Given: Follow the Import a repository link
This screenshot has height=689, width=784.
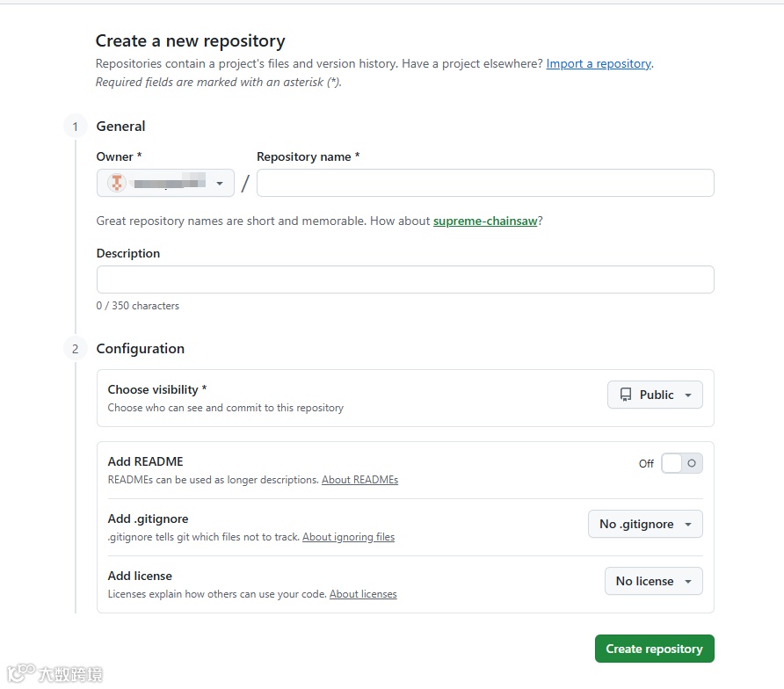Looking at the screenshot, I should point(599,64).
